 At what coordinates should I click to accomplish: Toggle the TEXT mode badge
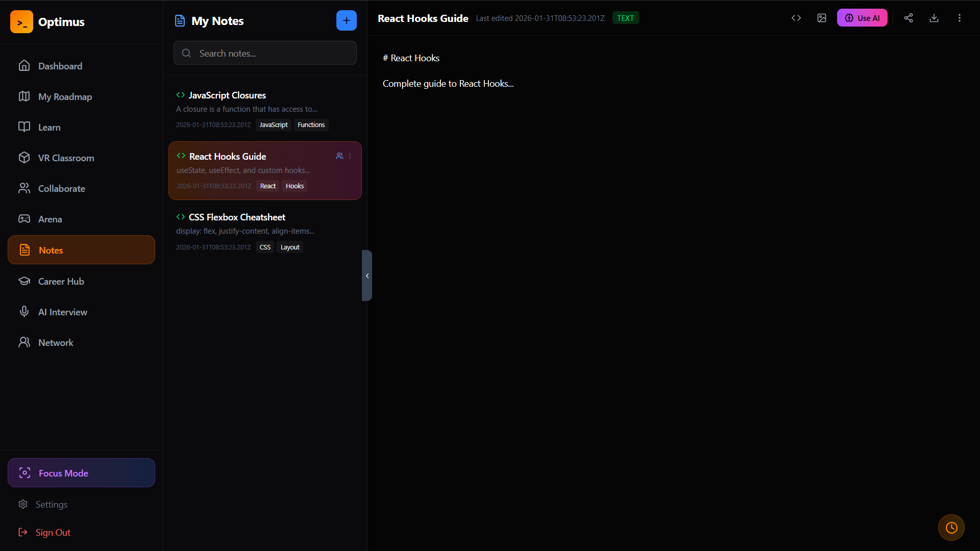click(x=625, y=18)
